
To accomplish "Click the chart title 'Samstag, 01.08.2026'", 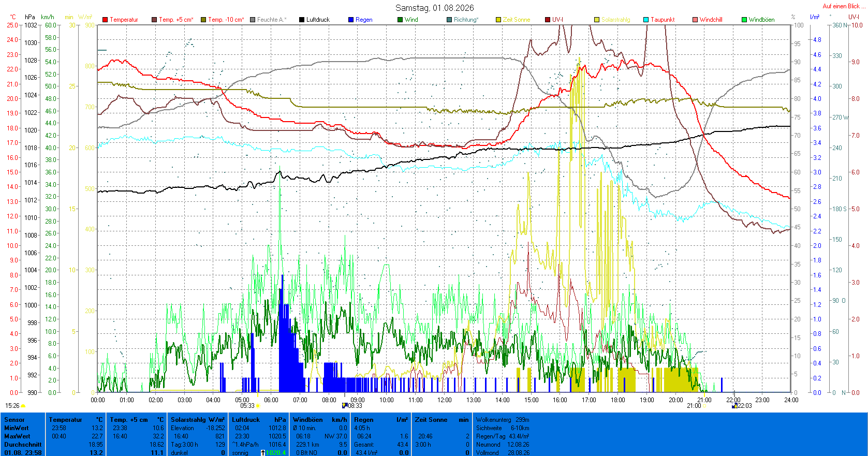I will point(434,8).
